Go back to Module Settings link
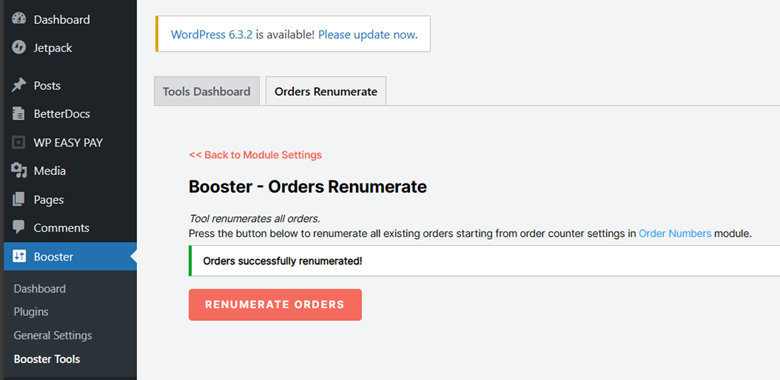This screenshot has height=380, width=780. [255, 155]
